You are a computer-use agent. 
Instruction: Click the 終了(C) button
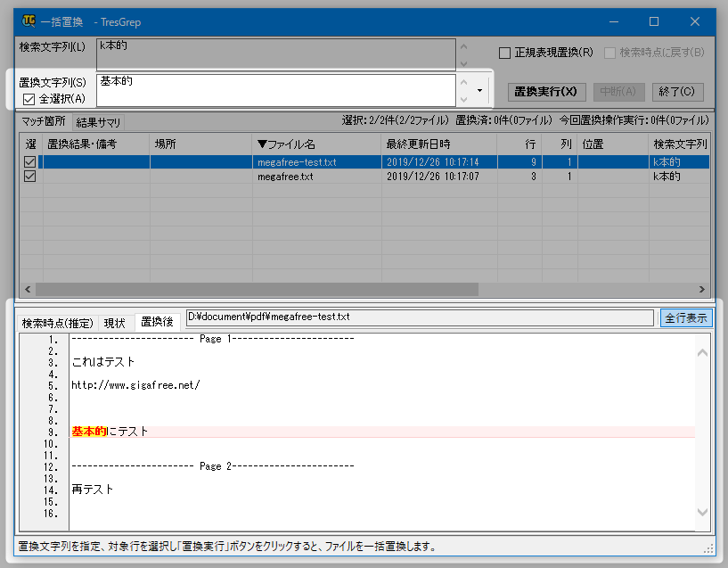[x=677, y=92]
